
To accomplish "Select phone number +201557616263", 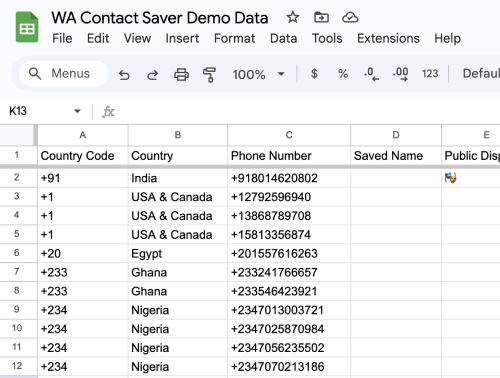I will [x=289, y=253].
